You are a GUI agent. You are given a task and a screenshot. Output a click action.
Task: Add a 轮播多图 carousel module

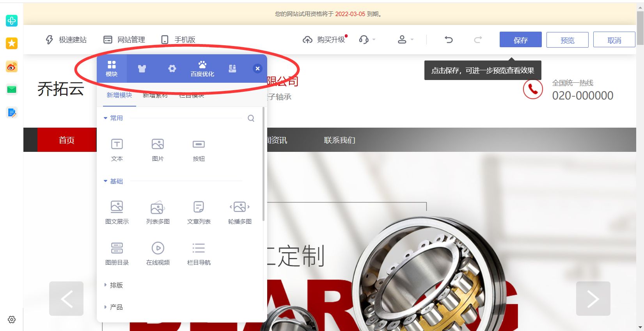click(240, 213)
